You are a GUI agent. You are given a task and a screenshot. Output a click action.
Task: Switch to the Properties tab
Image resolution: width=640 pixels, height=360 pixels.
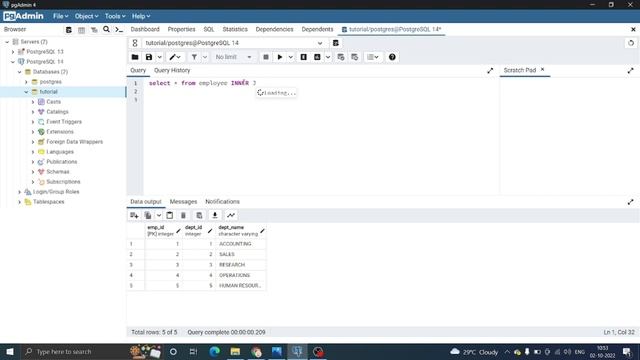click(181, 29)
